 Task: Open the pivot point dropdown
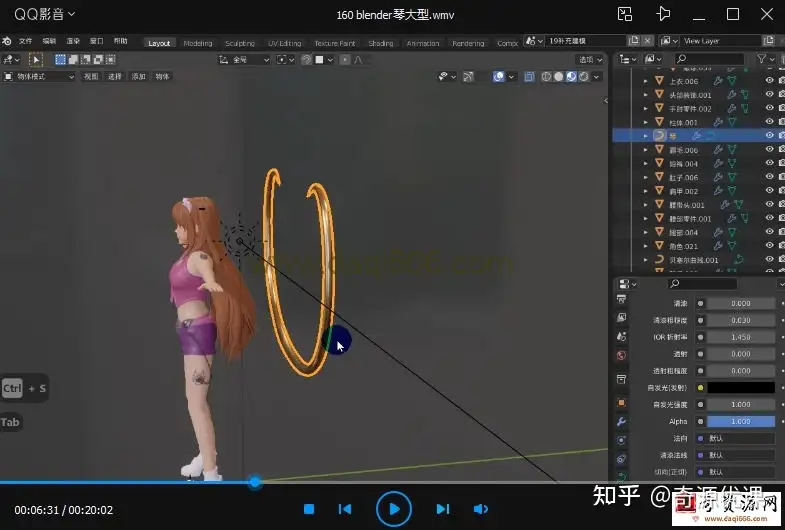point(285,60)
